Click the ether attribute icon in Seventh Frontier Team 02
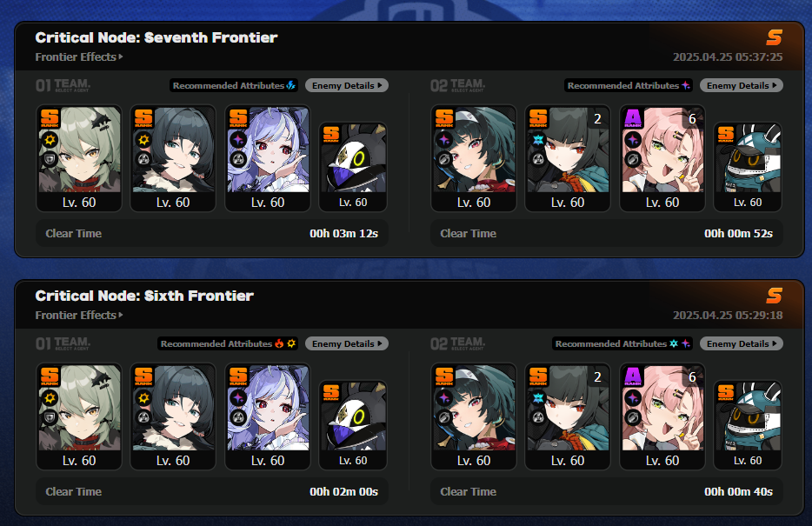This screenshot has width=812, height=526. (686, 85)
